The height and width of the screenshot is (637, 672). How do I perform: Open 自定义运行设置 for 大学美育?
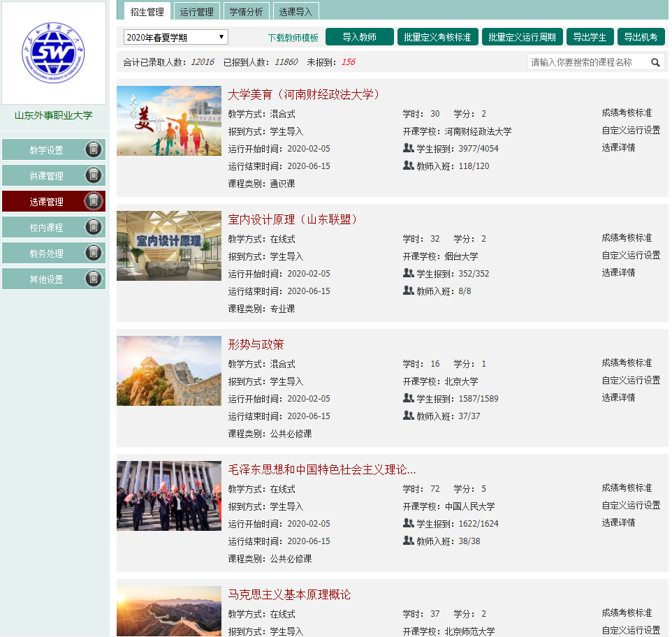631,130
